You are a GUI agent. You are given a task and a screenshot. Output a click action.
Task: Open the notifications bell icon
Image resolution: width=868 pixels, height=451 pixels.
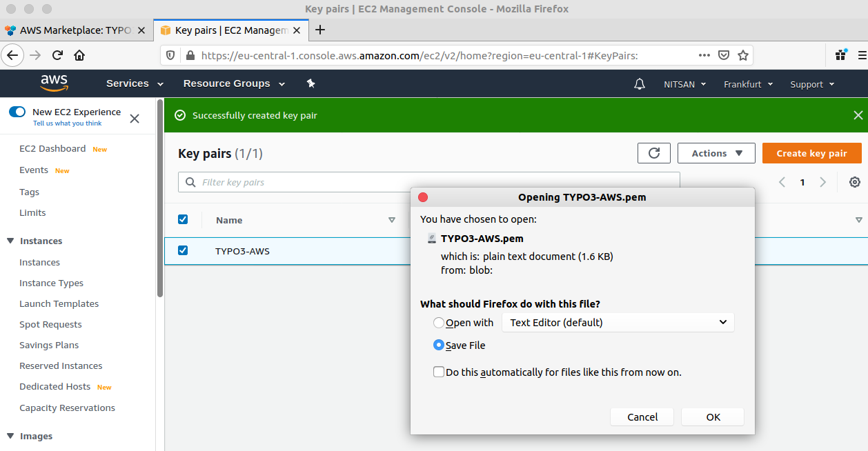[x=640, y=84]
